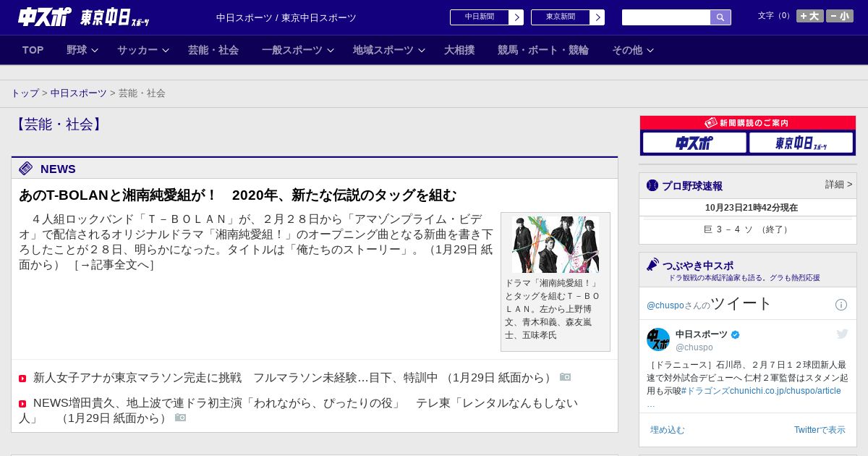Click 記事全文へ link in article summary
This screenshot has height=456, width=868.
pyautogui.click(x=114, y=265)
